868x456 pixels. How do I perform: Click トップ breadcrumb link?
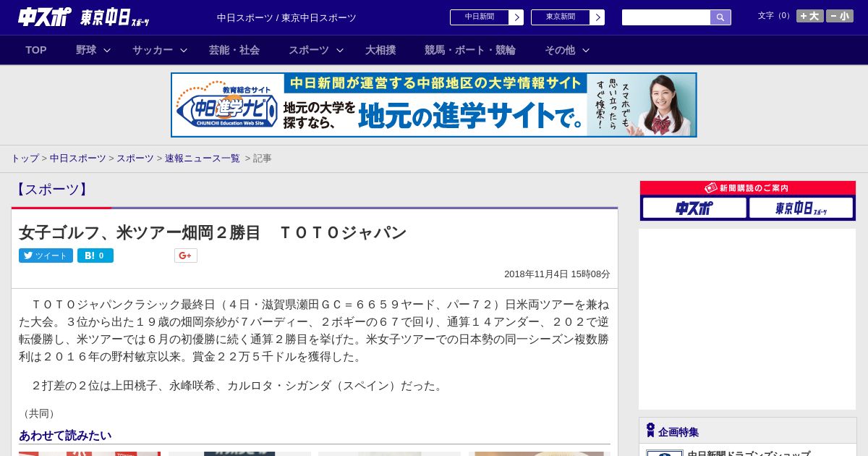[25, 158]
